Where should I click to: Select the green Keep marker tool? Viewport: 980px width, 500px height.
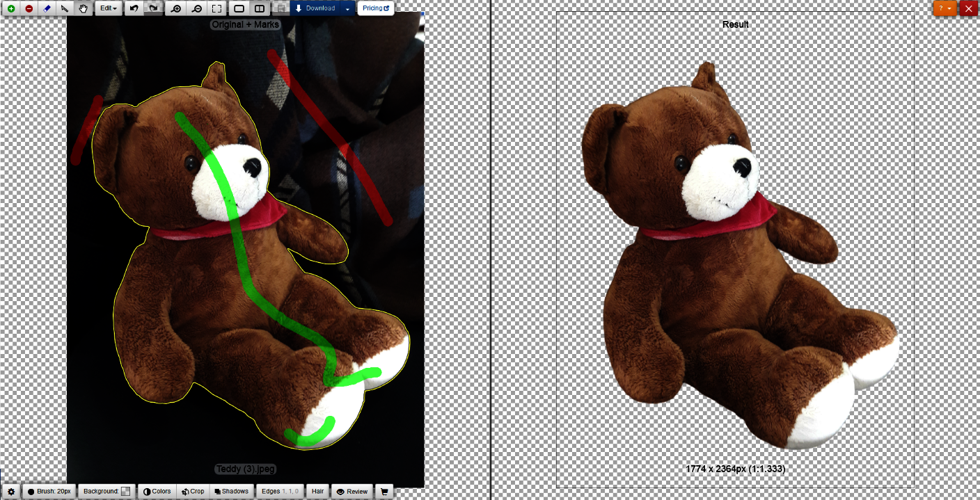coord(11,8)
